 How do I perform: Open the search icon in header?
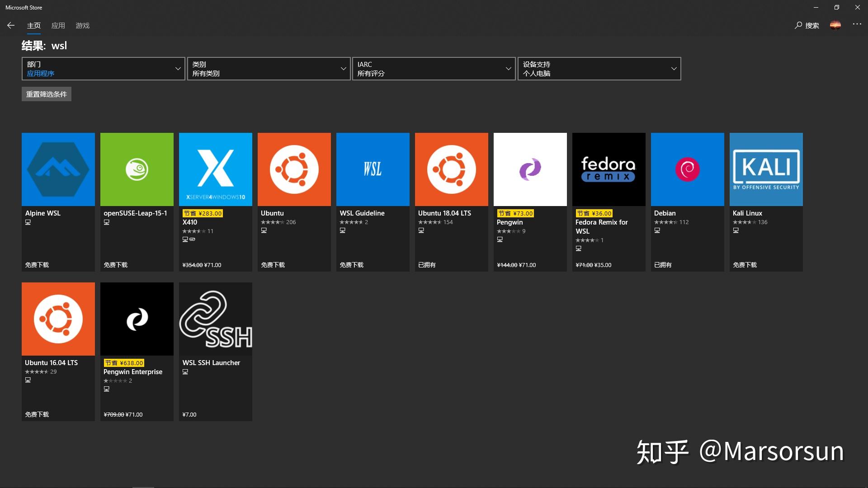[798, 25]
